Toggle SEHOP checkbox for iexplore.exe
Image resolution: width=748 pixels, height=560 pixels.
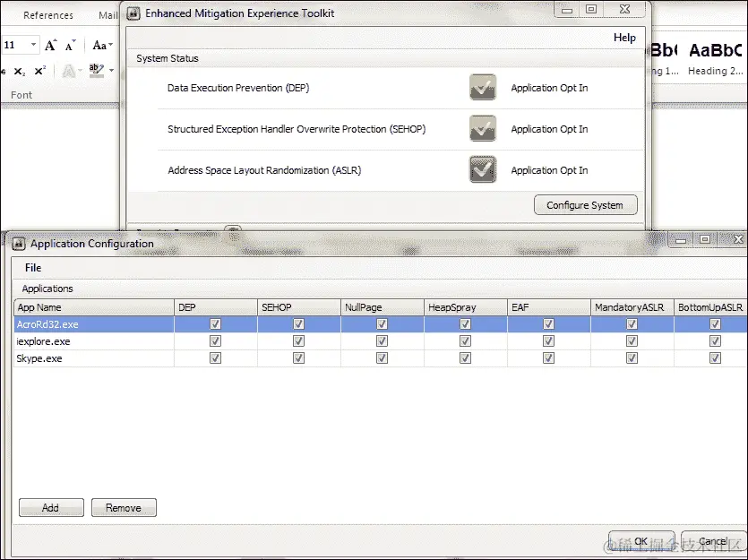click(298, 341)
